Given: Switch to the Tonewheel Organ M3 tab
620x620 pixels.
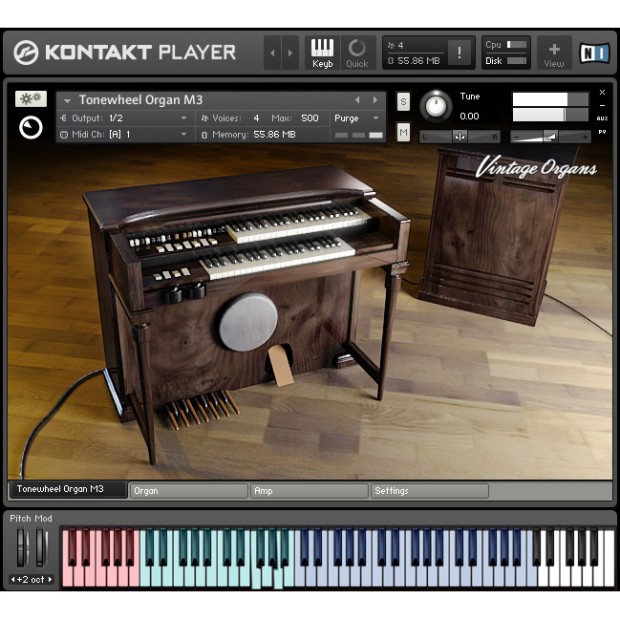Looking at the screenshot, I should (x=68, y=490).
